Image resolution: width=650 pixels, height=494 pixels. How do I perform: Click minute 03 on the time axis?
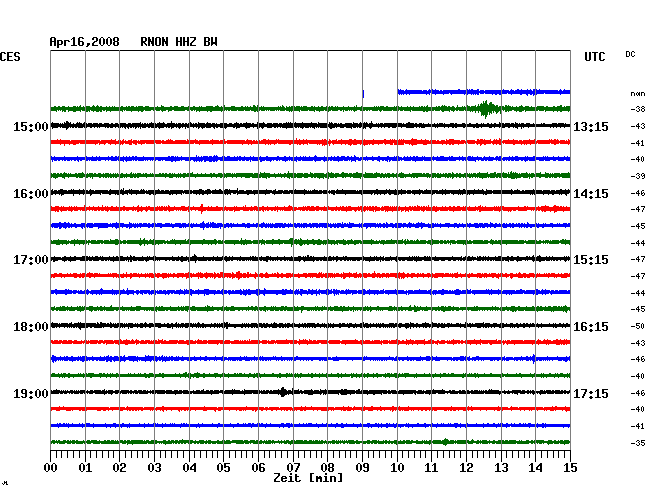pyautogui.click(x=154, y=467)
